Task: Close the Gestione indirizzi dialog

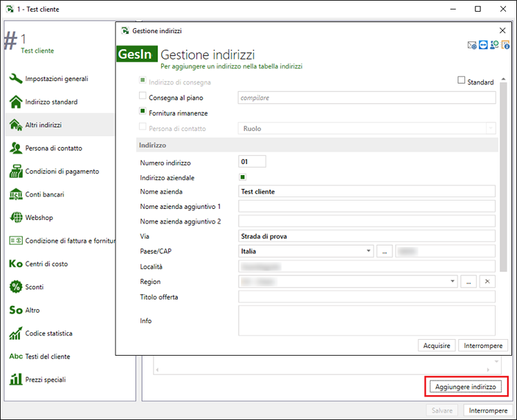Action: [x=502, y=30]
